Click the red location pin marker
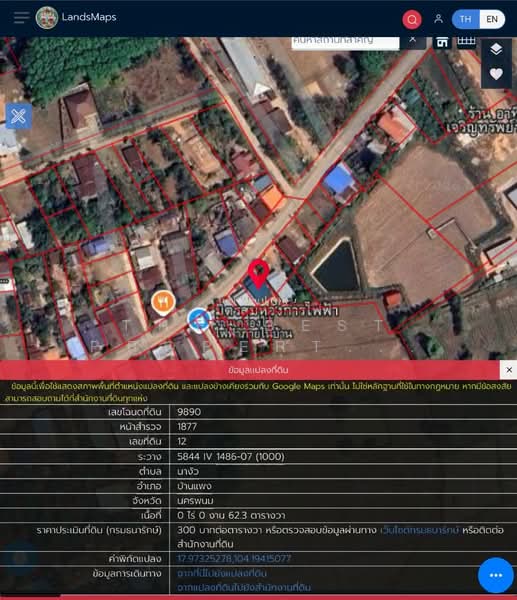This screenshot has width=517, height=600. click(258, 273)
